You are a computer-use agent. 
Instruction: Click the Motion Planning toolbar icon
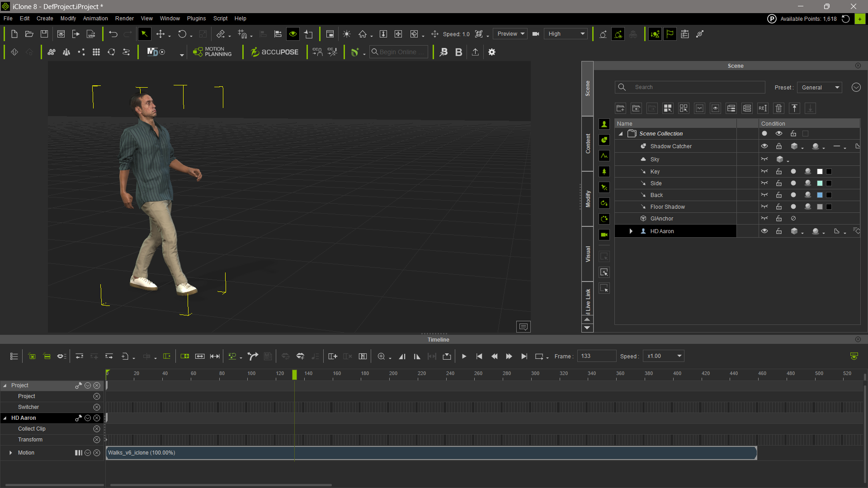[212, 52]
